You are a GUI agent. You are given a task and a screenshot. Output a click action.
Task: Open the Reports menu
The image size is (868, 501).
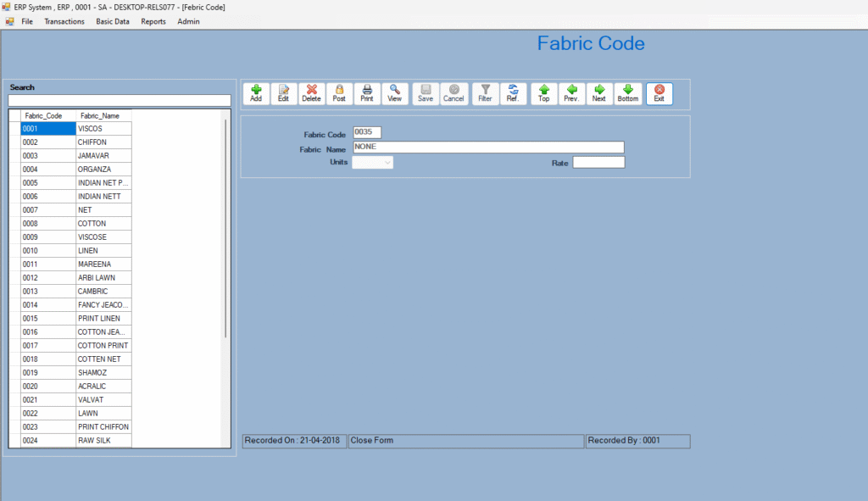pos(153,21)
